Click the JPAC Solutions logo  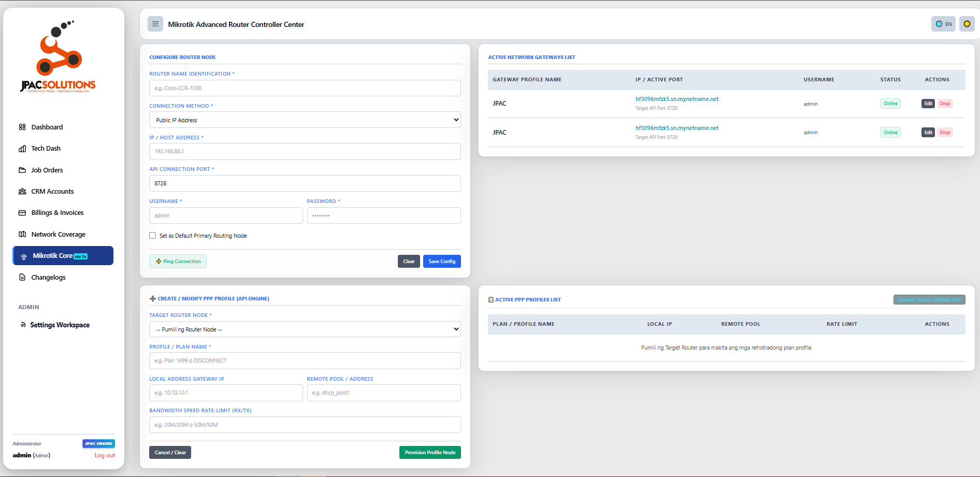(58, 56)
